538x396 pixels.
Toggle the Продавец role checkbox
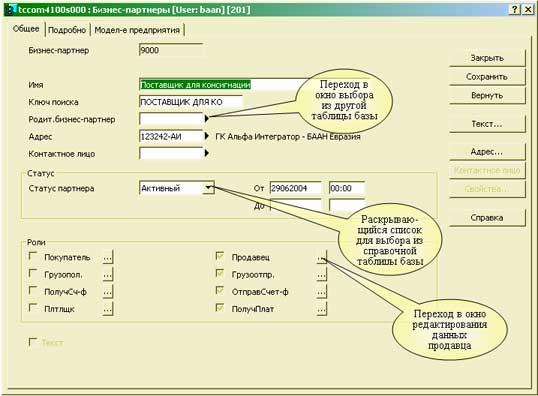(x=220, y=256)
